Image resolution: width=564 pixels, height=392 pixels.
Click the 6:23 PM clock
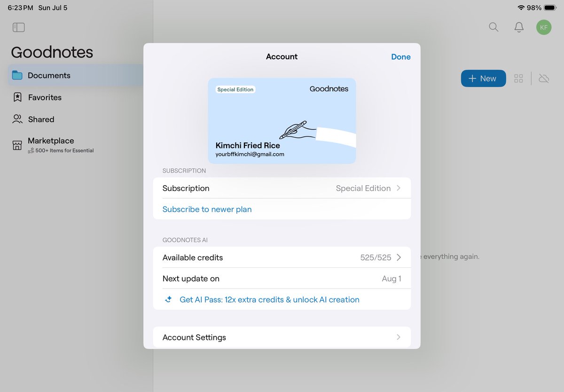pyautogui.click(x=21, y=8)
